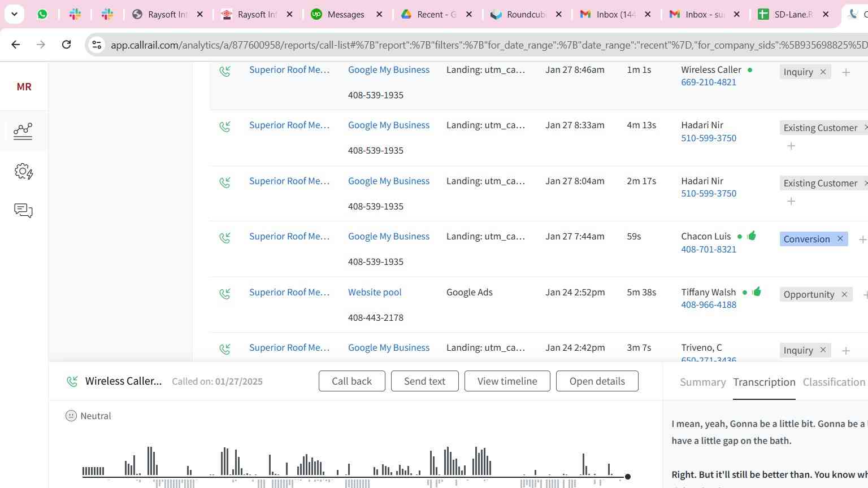Click the inbound call icon for Tiffany Walsh row

point(225,294)
